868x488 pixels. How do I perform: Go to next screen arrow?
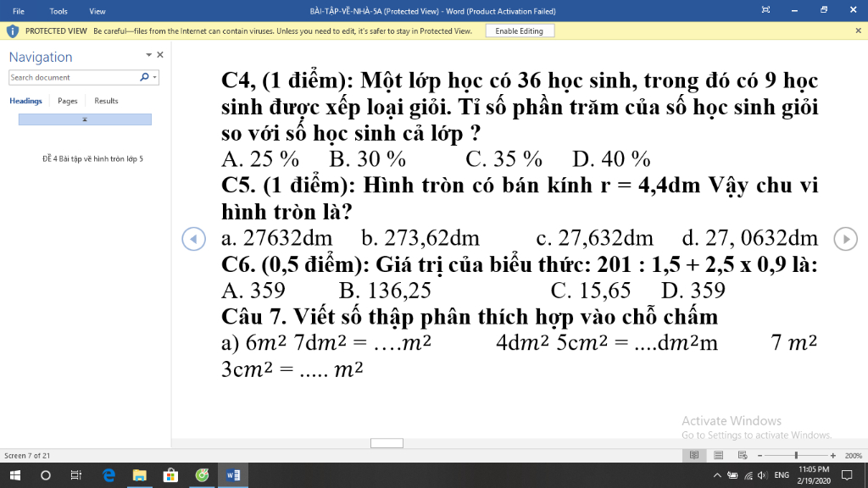click(845, 239)
